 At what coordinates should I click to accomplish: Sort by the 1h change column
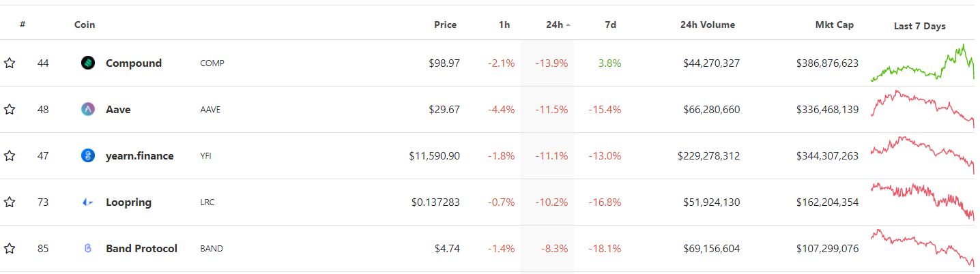click(504, 25)
